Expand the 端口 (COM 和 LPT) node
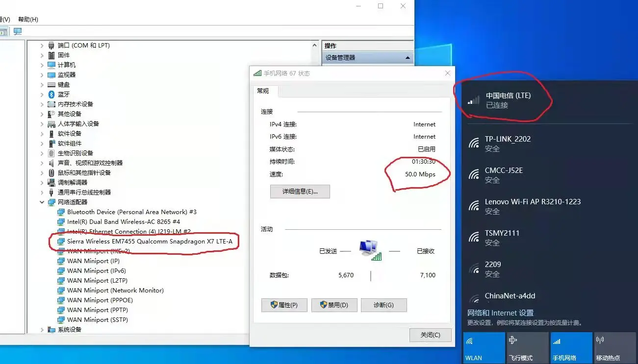This screenshot has height=364, width=638. tap(42, 46)
